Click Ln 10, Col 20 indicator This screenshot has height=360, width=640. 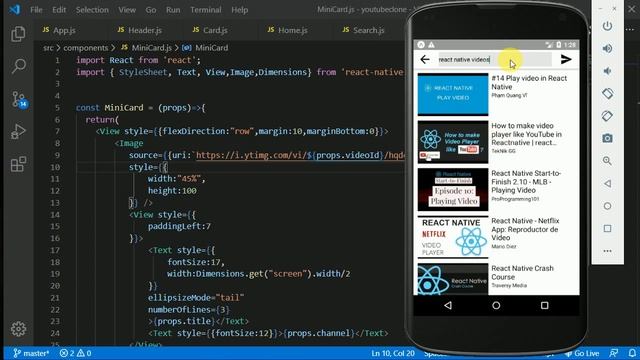(393, 353)
